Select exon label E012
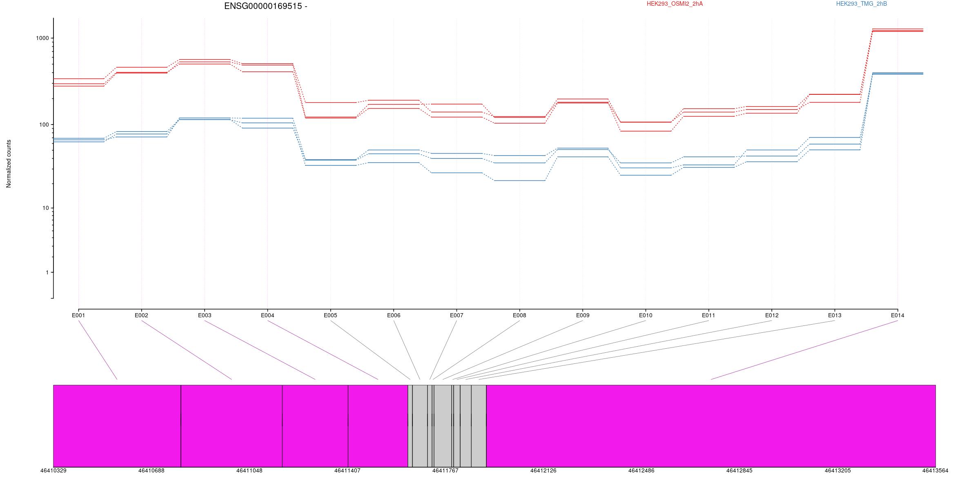 click(x=772, y=315)
